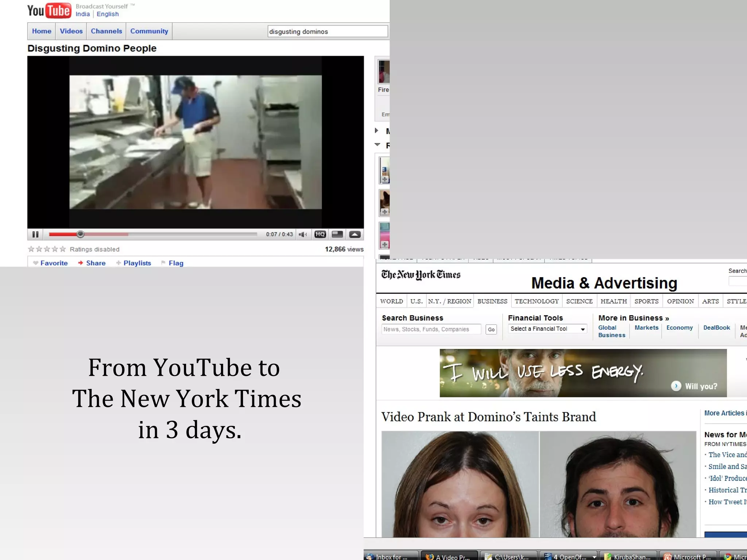Pause the YouTube video
This screenshot has height=560, width=747.
point(35,234)
